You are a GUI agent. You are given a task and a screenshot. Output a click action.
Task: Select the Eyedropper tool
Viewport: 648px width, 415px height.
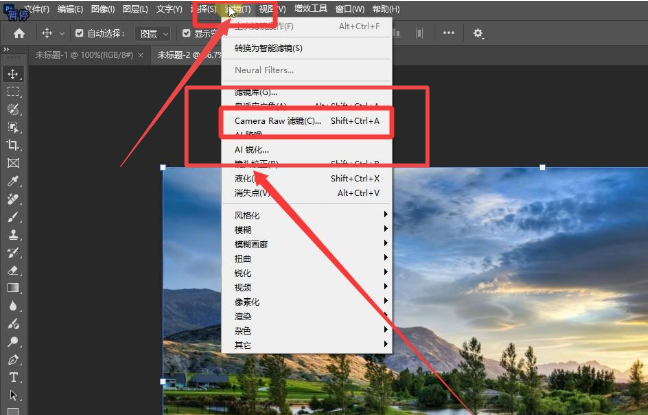(13, 181)
